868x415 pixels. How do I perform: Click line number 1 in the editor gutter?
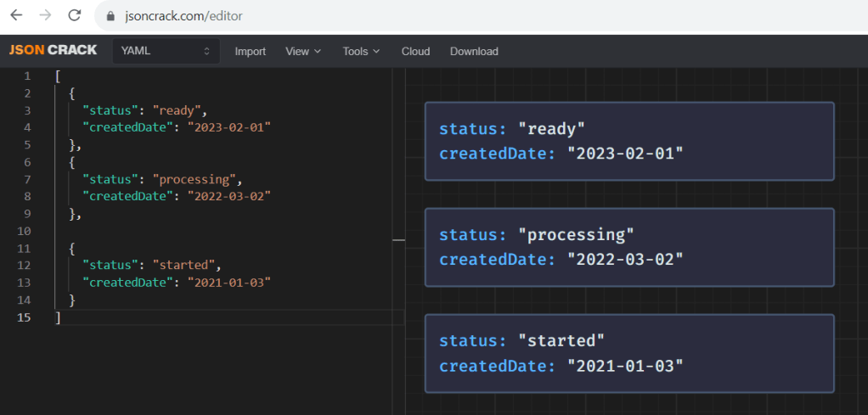[x=27, y=76]
